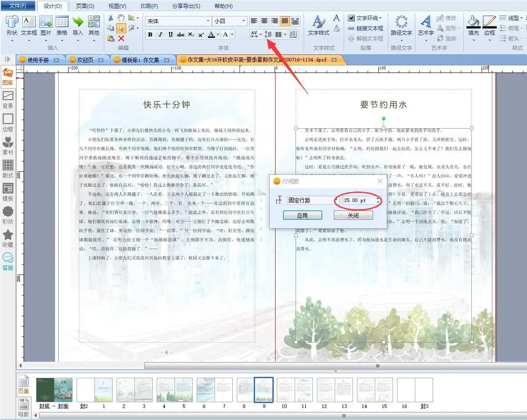
Task: Click the 应用 apply button
Action: click(303, 215)
